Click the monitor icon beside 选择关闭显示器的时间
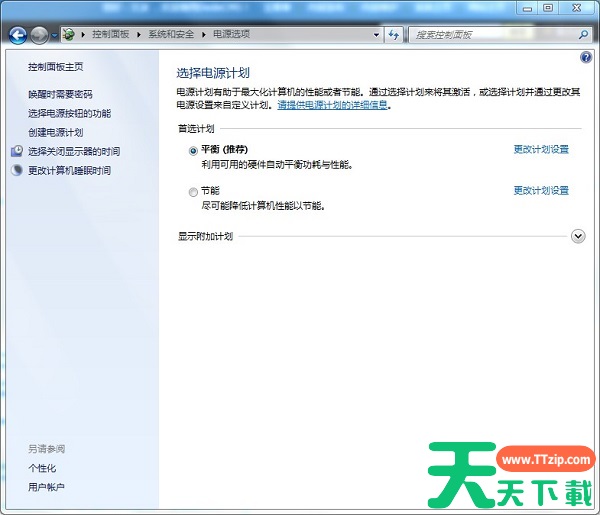The width and height of the screenshot is (600, 515). click(x=16, y=151)
